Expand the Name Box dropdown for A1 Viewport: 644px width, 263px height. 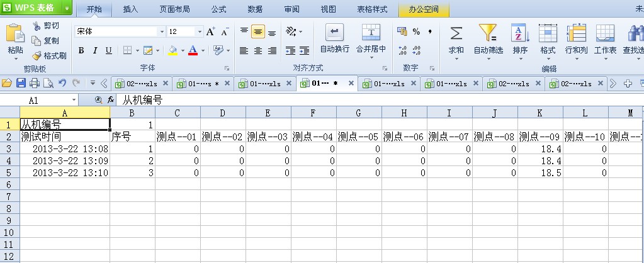pyautogui.click(x=74, y=100)
